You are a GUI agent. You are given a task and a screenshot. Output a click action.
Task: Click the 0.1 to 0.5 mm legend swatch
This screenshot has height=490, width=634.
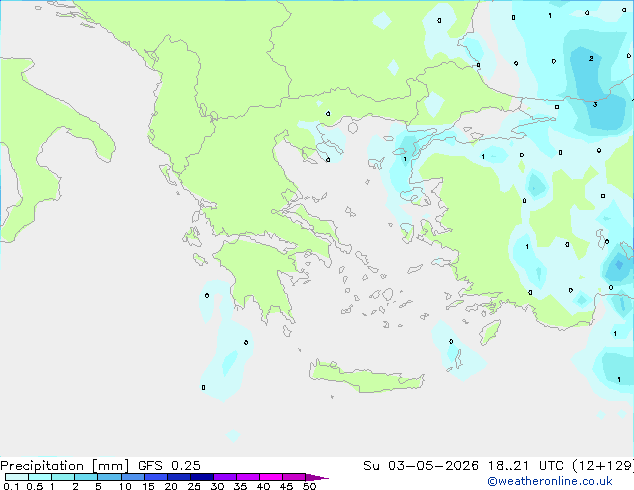tap(17, 477)
